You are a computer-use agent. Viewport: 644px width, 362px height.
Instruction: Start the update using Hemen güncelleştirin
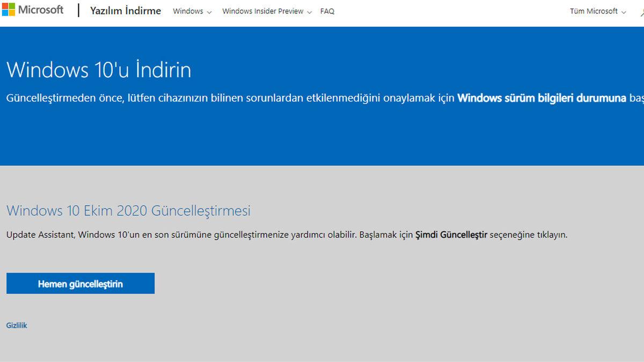click(80, 283)
